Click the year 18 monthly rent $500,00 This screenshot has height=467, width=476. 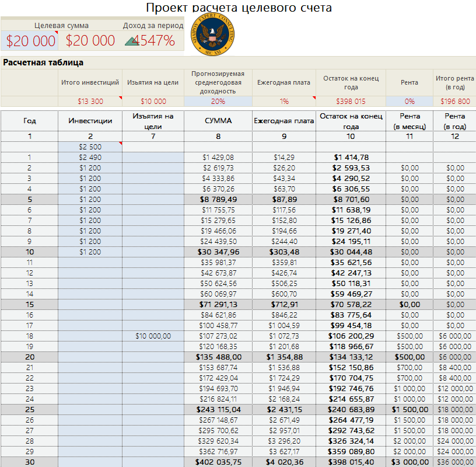click(409, 336)
